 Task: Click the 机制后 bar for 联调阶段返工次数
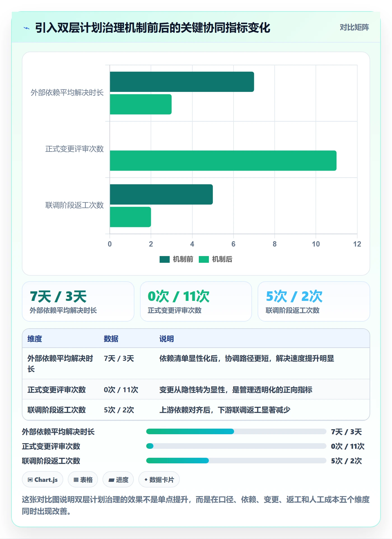point(130,217)
